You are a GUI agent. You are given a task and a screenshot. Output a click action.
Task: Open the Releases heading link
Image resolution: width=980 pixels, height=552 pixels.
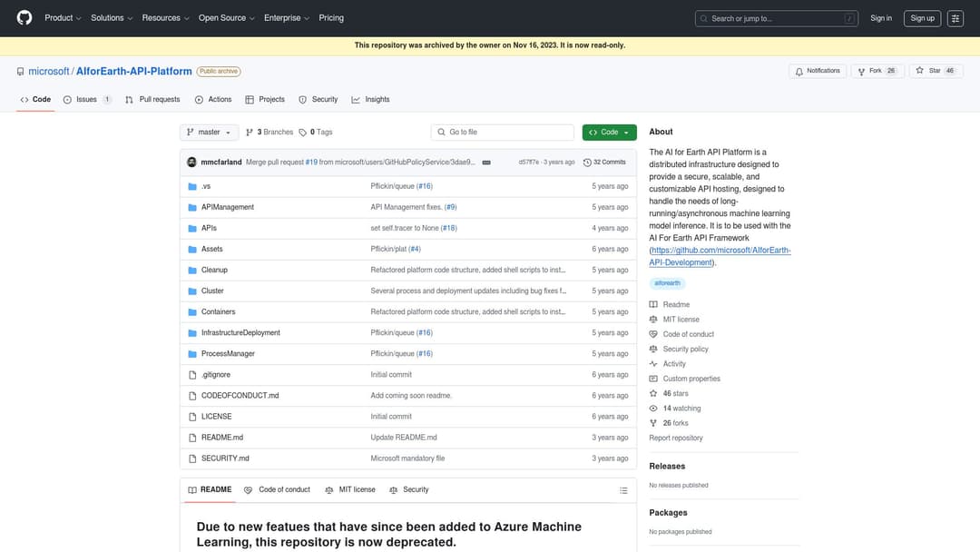[667, 467]
